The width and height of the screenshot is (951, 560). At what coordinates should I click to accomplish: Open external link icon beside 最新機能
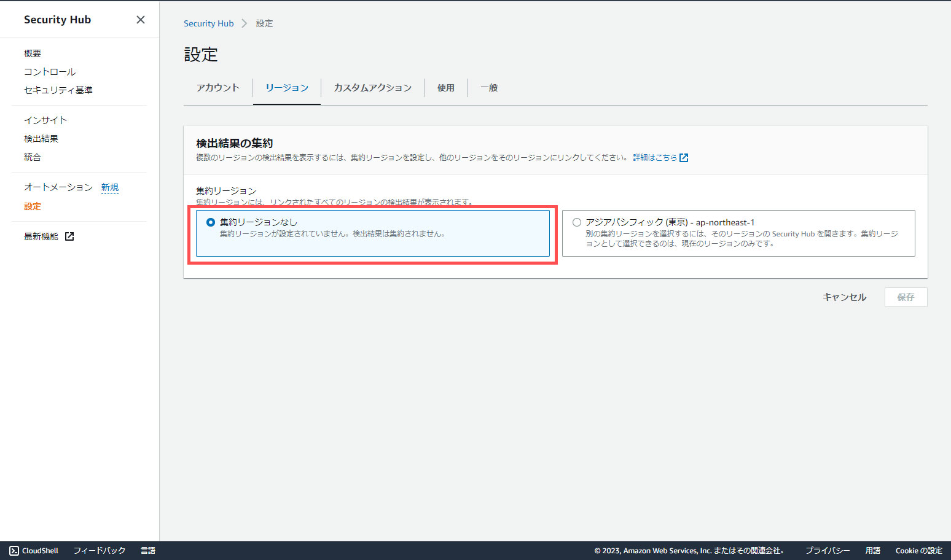(x=69, y=236)
